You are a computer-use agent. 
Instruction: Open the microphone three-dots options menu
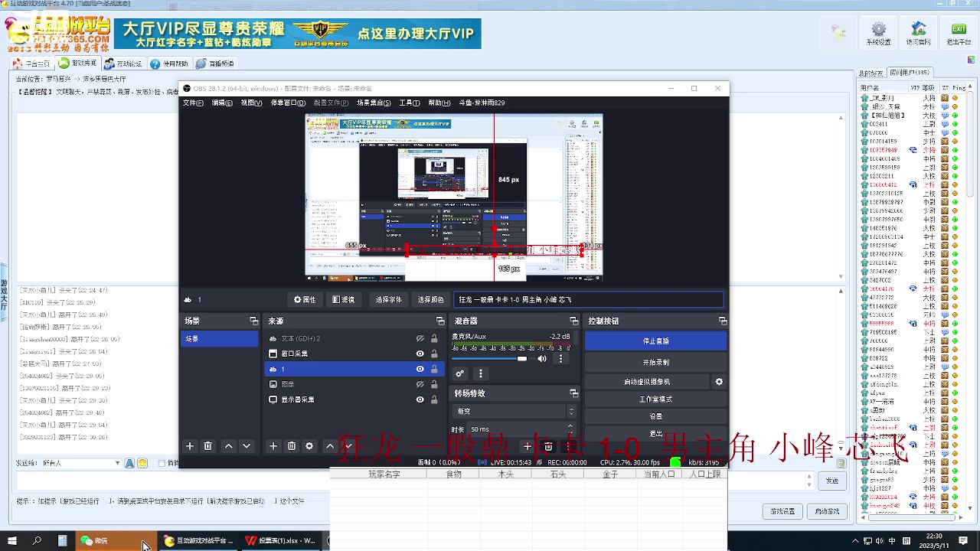coord(560,358)
